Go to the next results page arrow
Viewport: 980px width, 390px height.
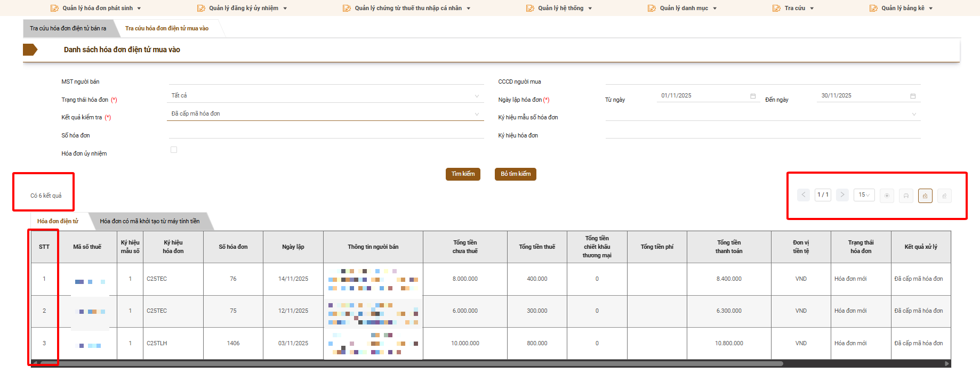842,195
